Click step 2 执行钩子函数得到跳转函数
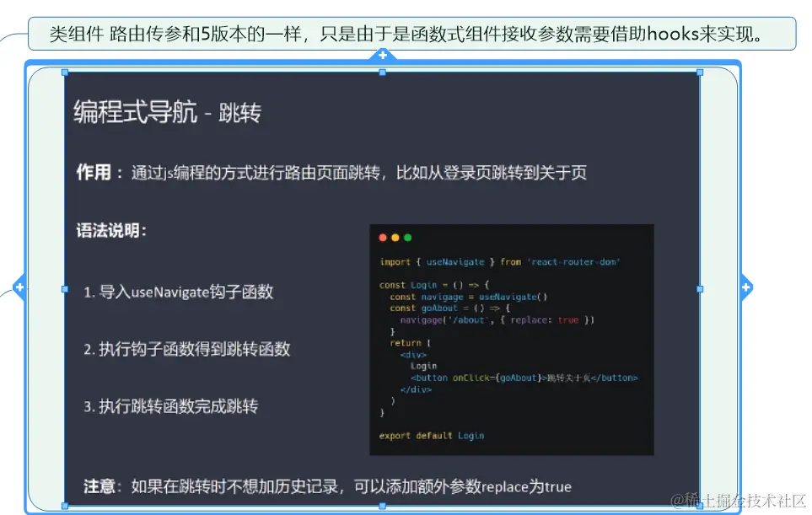Image resolution: width=812 pixels, height=515 pixels. 187,349
